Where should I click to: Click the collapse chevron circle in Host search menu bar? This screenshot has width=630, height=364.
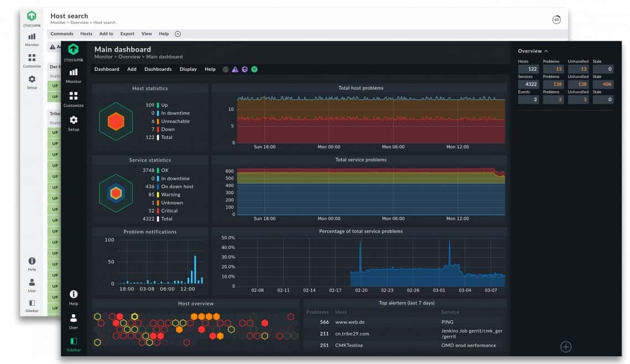click(x=178, y=34)
